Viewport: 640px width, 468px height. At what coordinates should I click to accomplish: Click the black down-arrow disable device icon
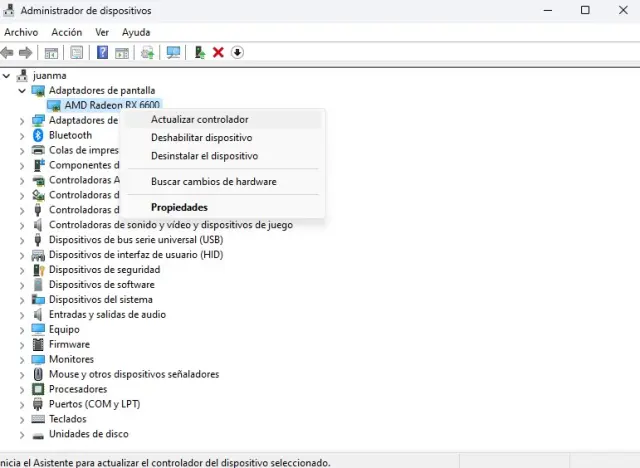[237, 52]
